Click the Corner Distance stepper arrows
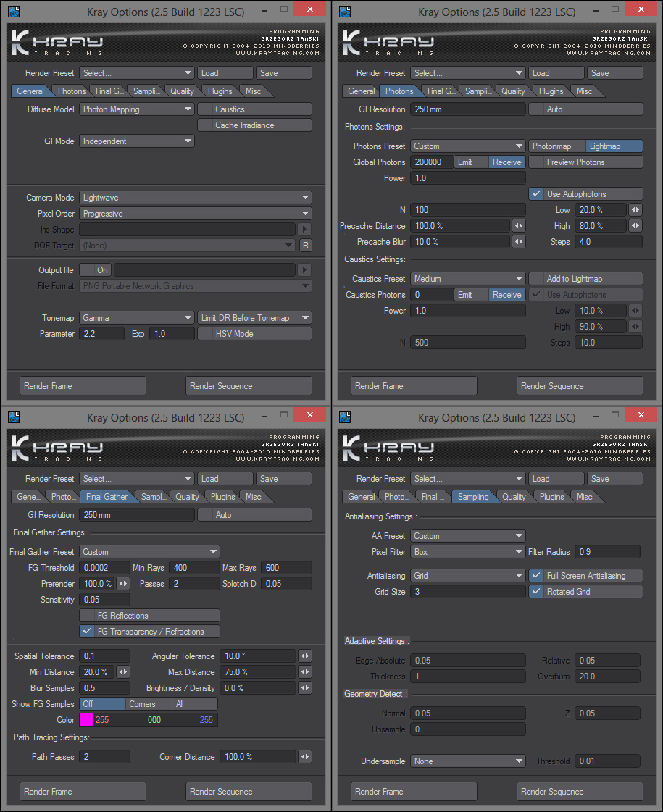 305,757
